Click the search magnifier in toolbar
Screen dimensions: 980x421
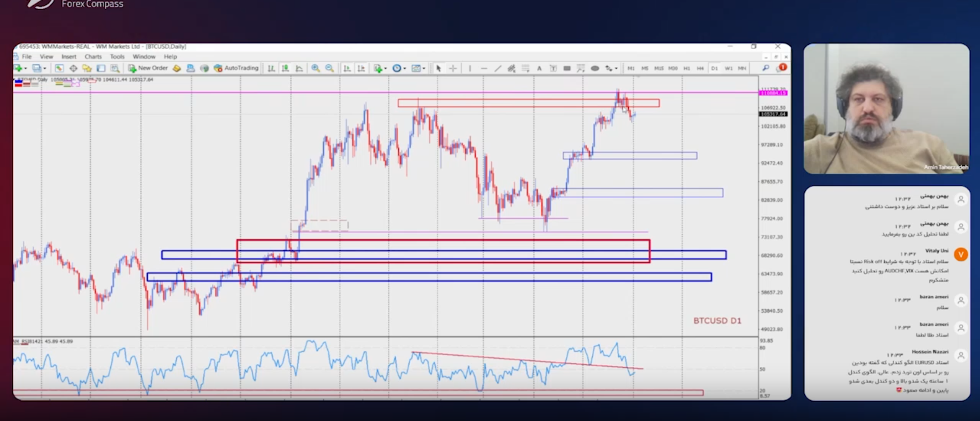point(766,68)
